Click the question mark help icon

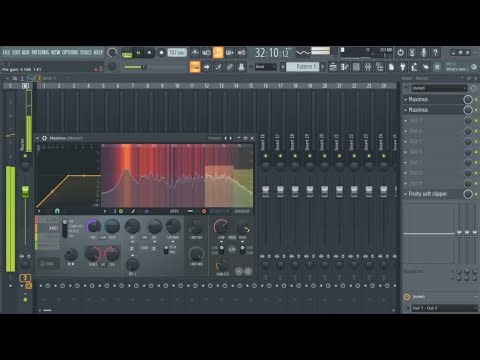pyautogui.click(x=435, y=52)
